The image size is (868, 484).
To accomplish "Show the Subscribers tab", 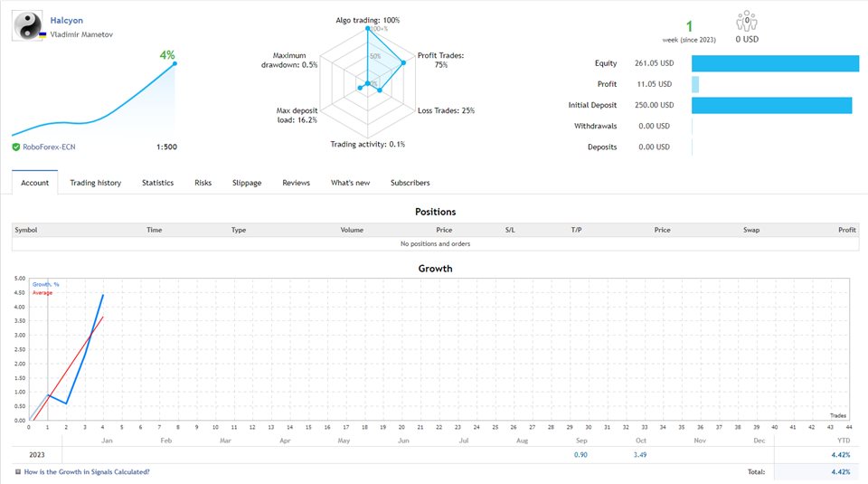I will coord(410,183).
